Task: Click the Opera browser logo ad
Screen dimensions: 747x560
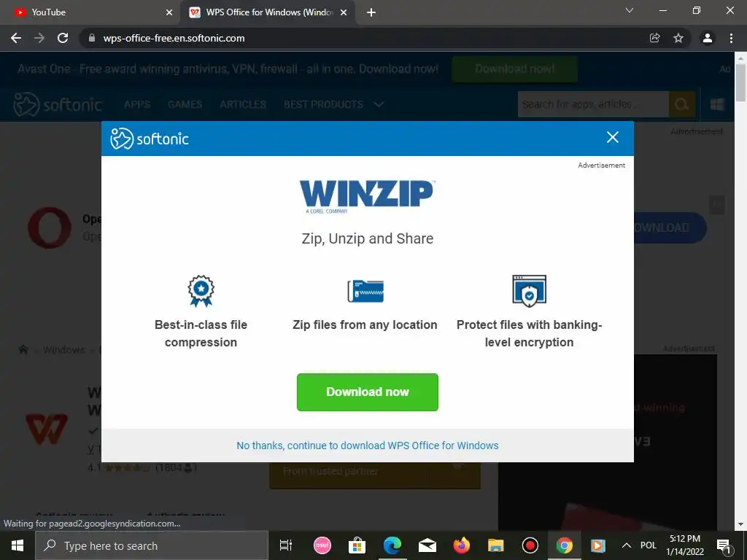Action: point(49,227)
